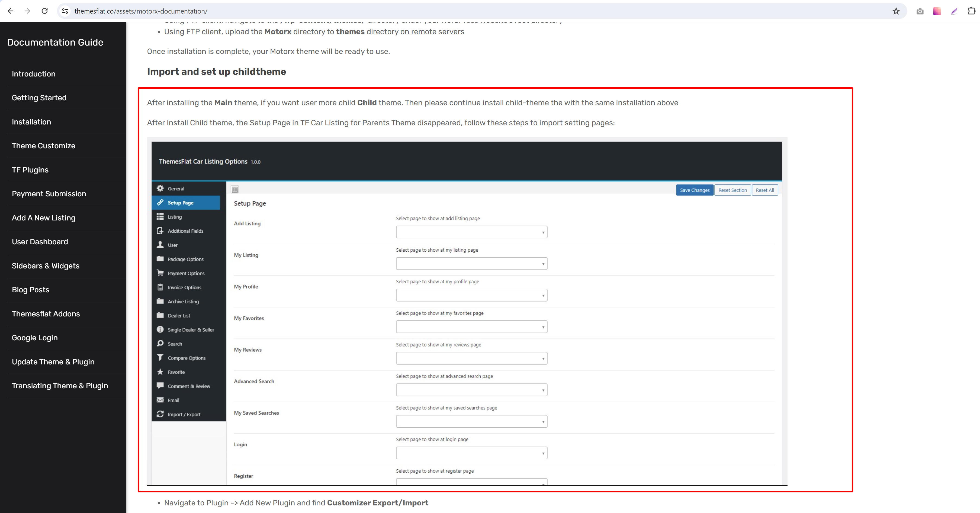The image size is (980, 513).
Task: Click the Dealer List folder icon
Action: click(160, 315)
